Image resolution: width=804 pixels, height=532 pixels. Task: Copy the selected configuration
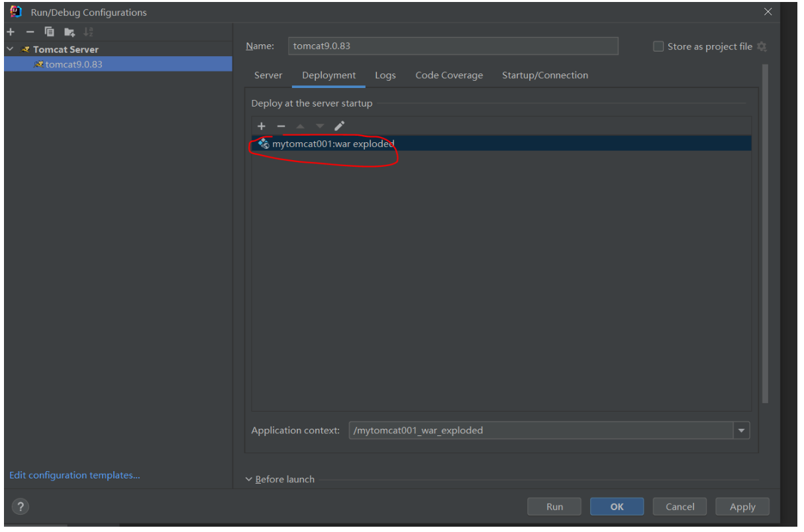pos(49,32)
